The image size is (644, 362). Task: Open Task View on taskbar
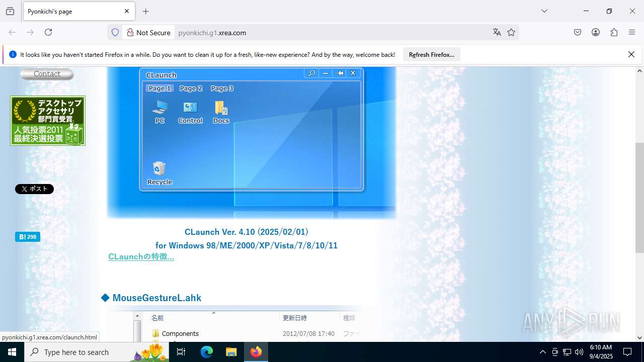click(181, 352)
